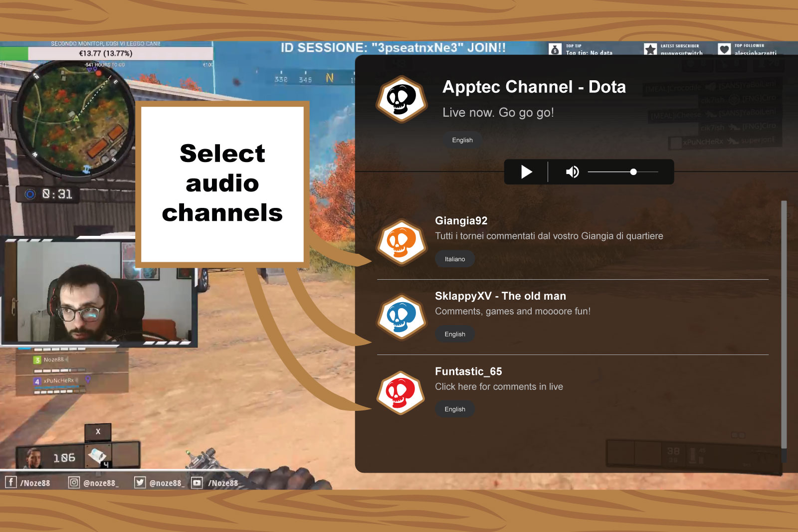Image resolution: width=798 pixels, height=532 pixels.
Task: Click the Twitter icon in stream footer
Action: (140, 482)
